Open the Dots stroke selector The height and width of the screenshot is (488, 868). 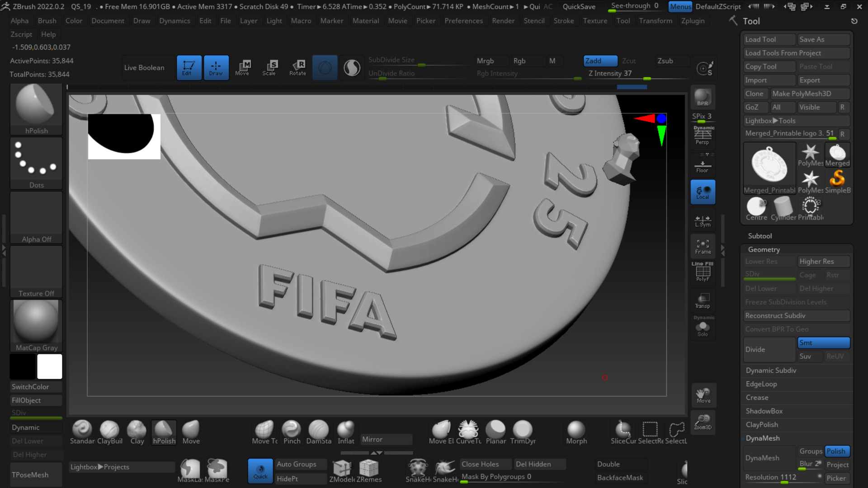coord(36,163)
